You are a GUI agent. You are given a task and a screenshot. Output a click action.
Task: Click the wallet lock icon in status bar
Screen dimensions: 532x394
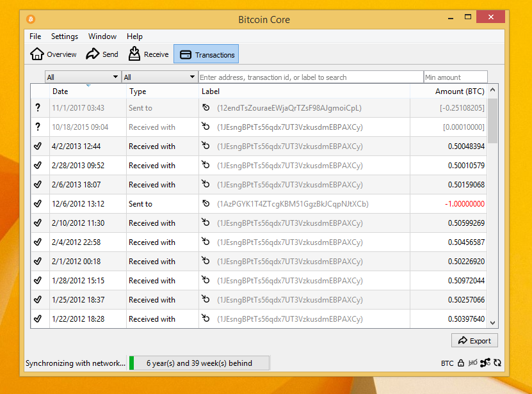coord(461,363)
